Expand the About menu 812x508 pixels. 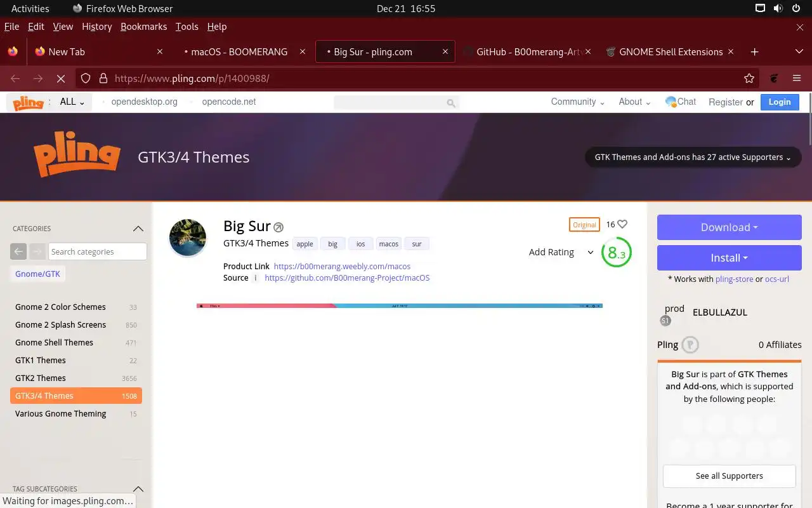(x=634, y=102)
